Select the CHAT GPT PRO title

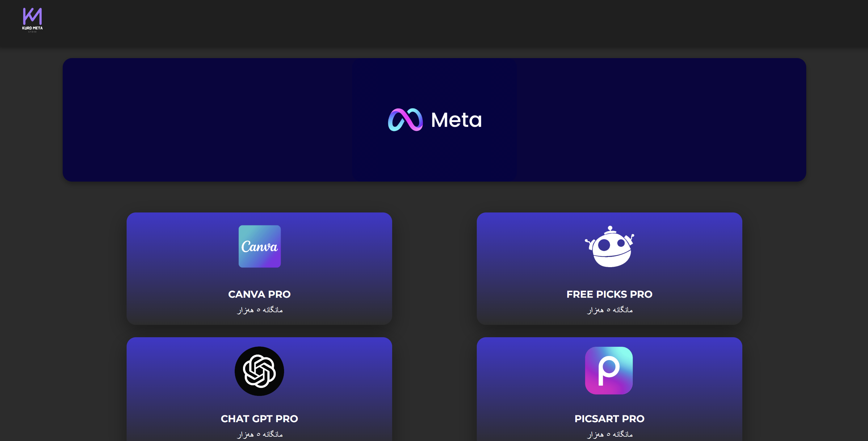pos(259,418)
